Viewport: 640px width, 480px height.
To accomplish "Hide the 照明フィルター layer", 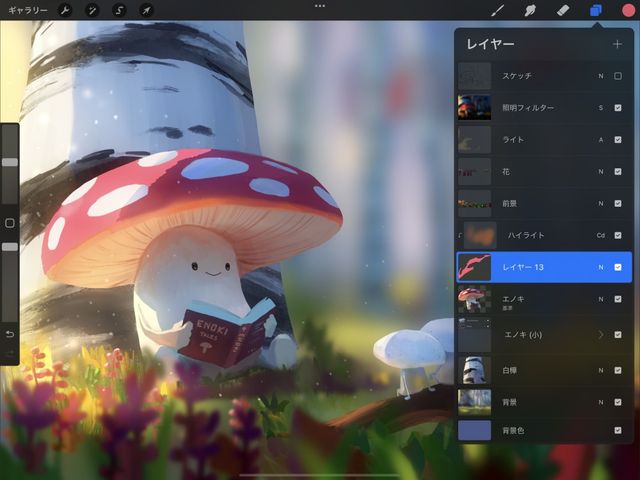I will (x=618, y=108).
